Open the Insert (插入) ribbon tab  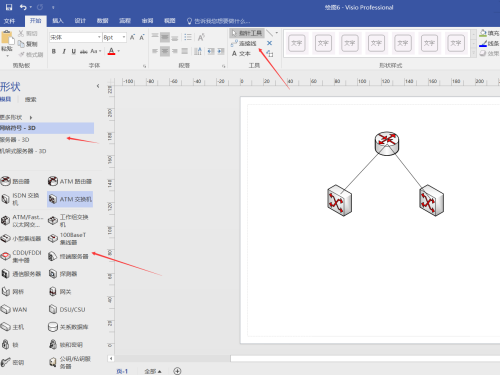pyautogui.click(x=58, y=21)
